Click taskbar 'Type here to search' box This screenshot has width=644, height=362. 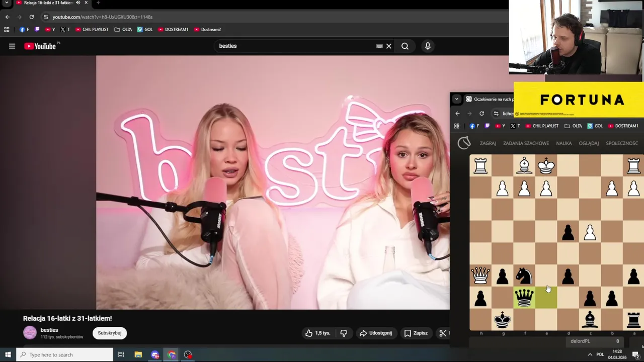pos(65,355)
